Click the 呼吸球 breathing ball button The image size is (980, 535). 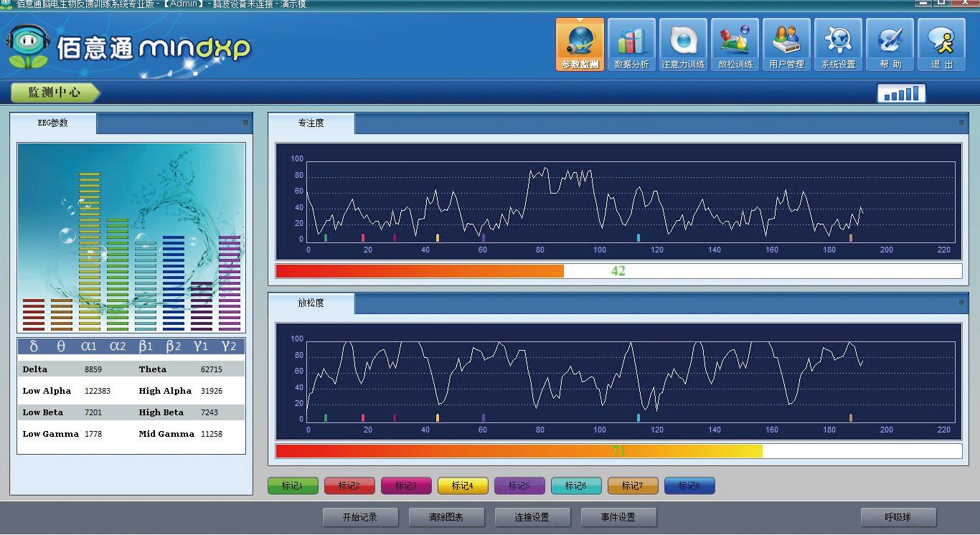(898, 517)
